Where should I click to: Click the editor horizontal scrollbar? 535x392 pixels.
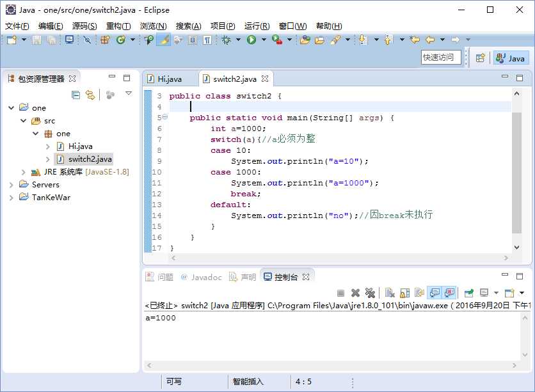coord(339,258)
